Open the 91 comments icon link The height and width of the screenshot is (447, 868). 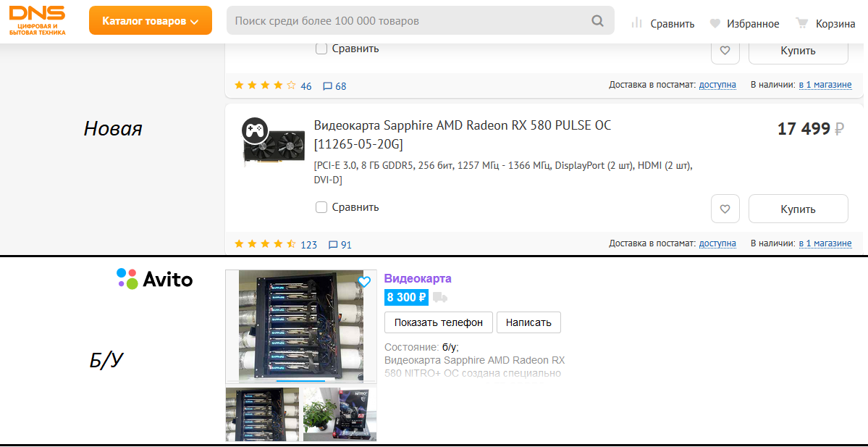coord(340,245)
